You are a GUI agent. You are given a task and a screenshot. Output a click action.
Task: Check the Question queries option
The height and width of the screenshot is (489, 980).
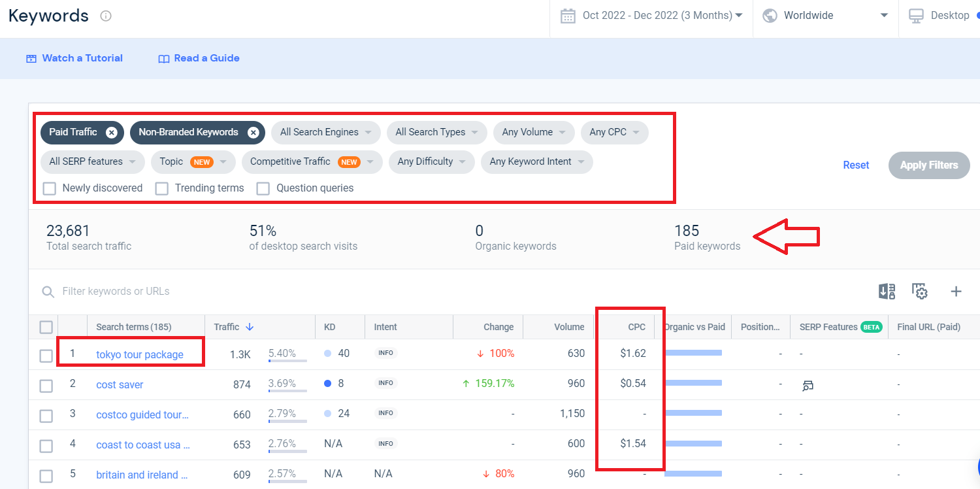tap(263, 189)
